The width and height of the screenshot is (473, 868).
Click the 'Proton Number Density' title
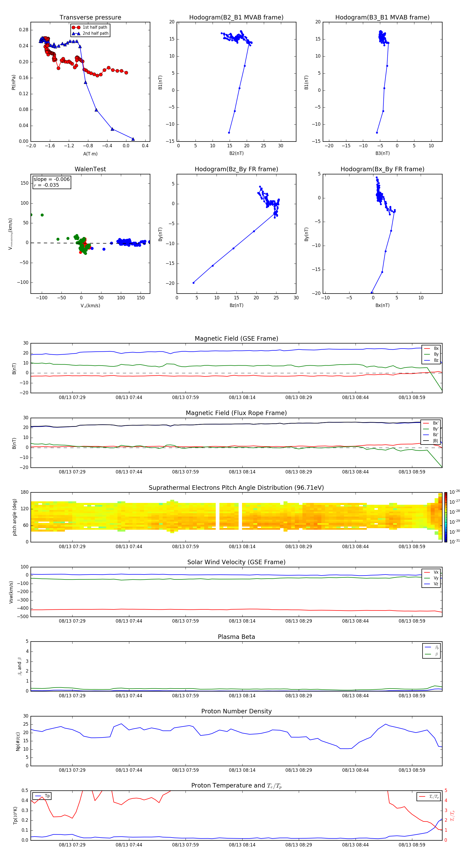pyautogui.click(x=236, y=711)
